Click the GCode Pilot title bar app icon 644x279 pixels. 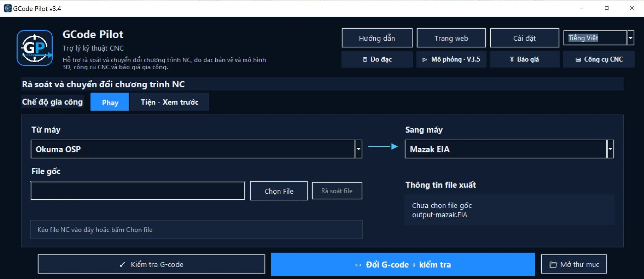tap(7, 8)
